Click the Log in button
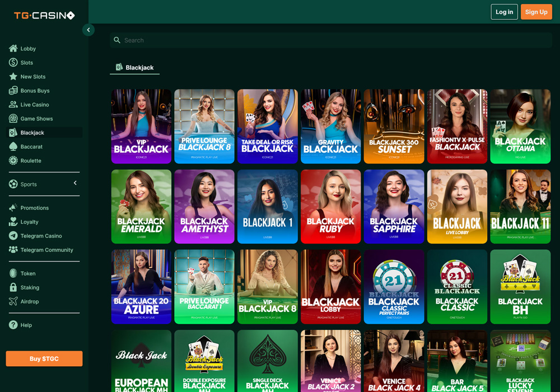The height and width of the screenshot is (392, 560). click(505, 12)
